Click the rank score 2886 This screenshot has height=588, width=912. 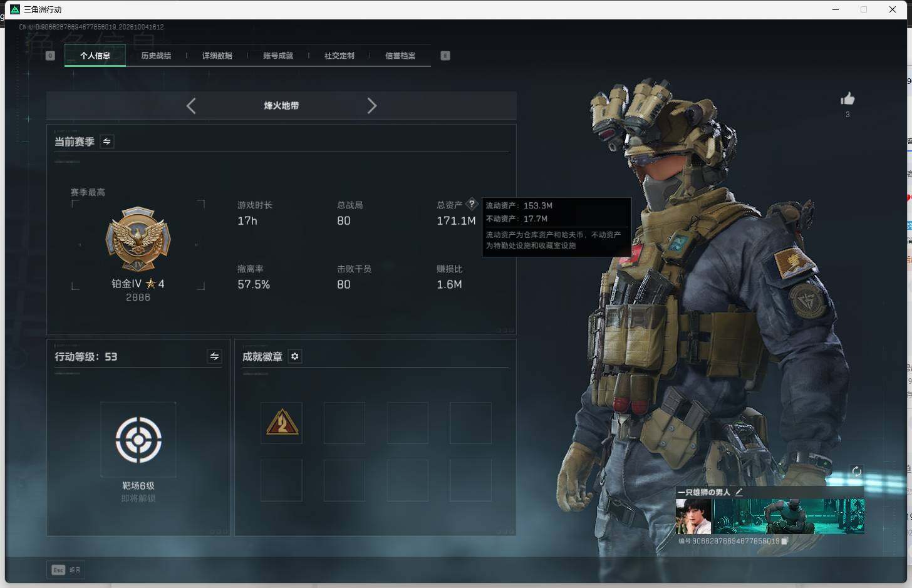[138, 297]
